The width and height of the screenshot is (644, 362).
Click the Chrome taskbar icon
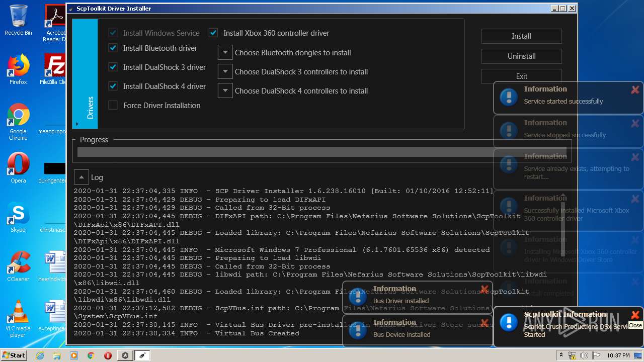pos(91,355)
